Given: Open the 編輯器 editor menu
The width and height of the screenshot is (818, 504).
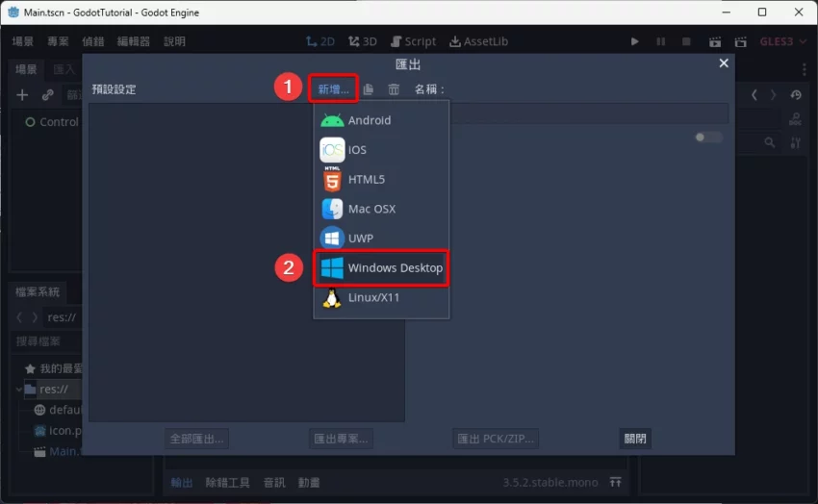Looking at the screenshot, I should point(134,41).
